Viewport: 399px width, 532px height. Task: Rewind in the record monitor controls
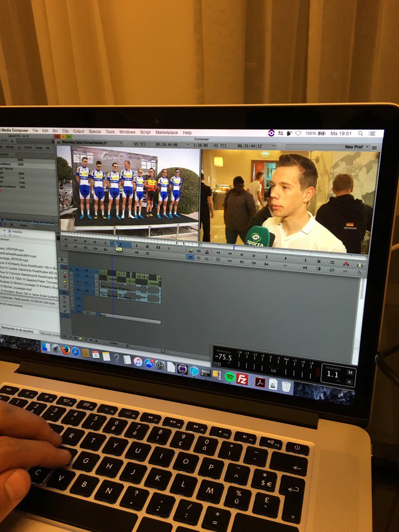coord(219,253)
